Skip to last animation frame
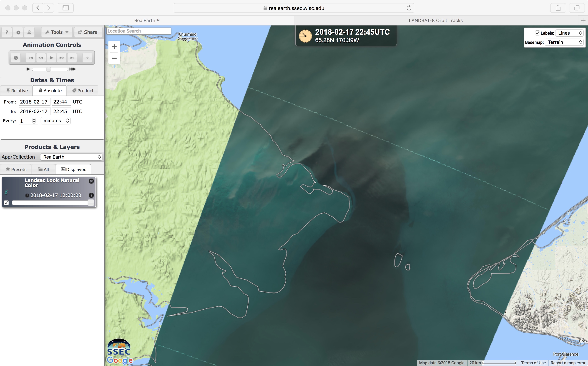The height and width of the screenshot is (366, 588). (72, 58)
